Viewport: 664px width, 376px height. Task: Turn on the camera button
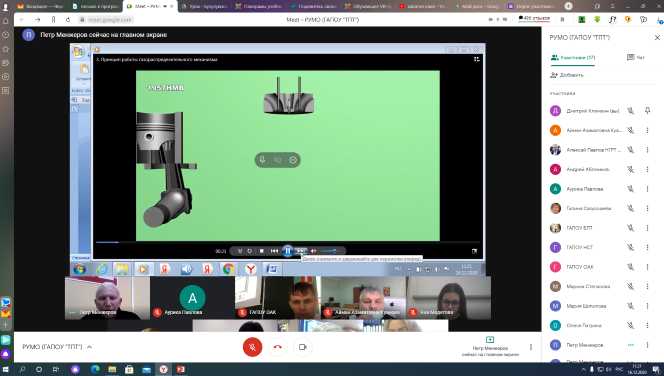(303, 347)
